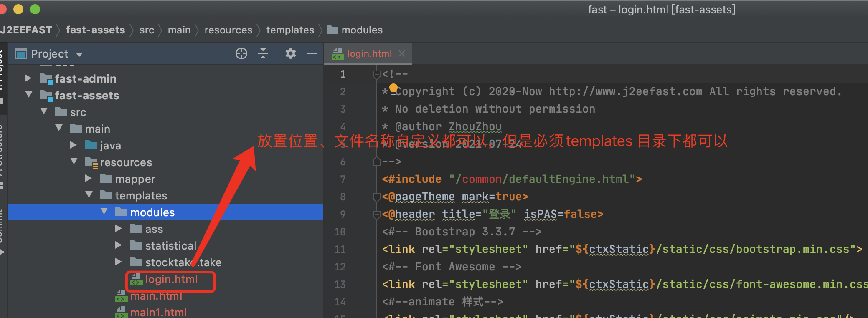Select login.html in project tree
The image size is (868, 318).
coord(171,279)
